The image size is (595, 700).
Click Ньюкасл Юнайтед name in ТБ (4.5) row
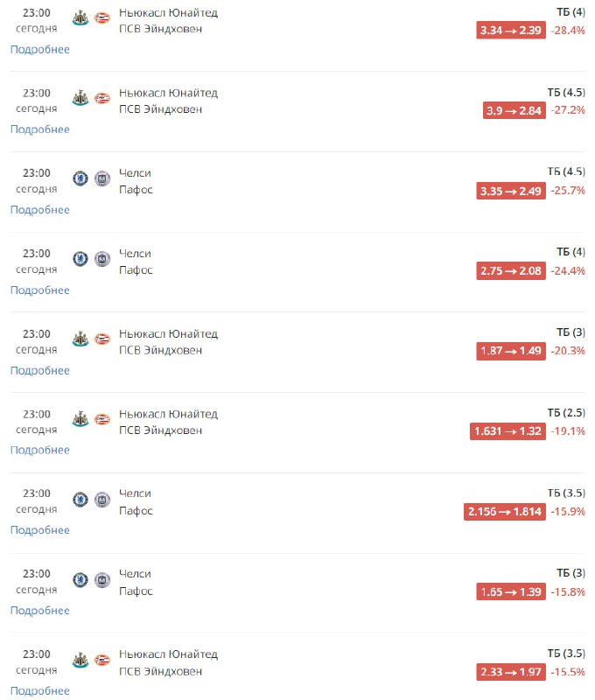pyautogui.click(x=168, y=93)
